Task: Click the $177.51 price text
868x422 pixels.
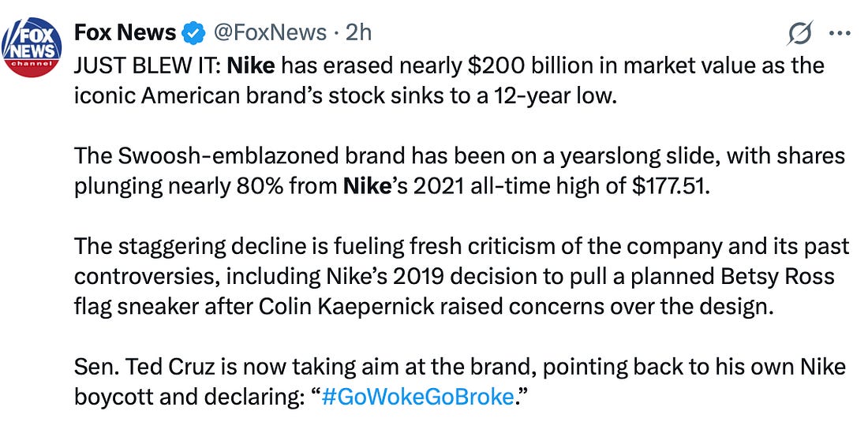Action: point(670,186)
